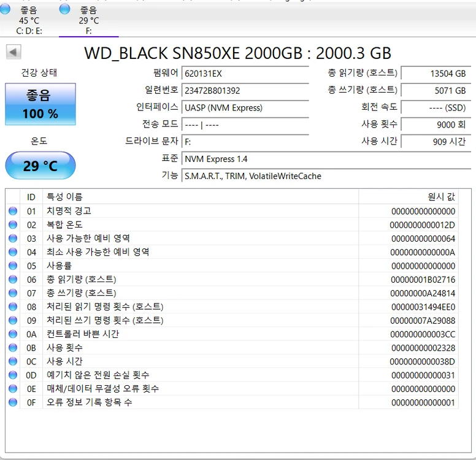The height and width of the screenshot is (460, 476).
Task: Click raw value 00000000003CC
Action: click(423, 334)
